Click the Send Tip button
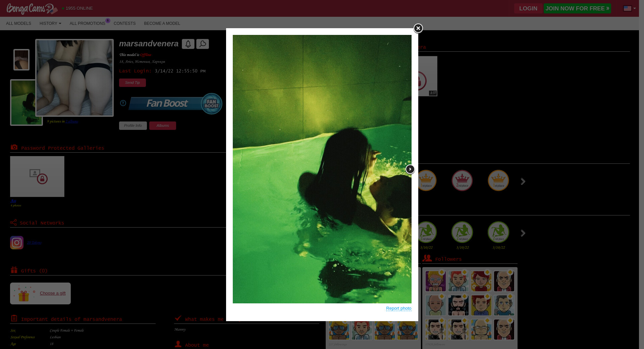 (132, 83)
